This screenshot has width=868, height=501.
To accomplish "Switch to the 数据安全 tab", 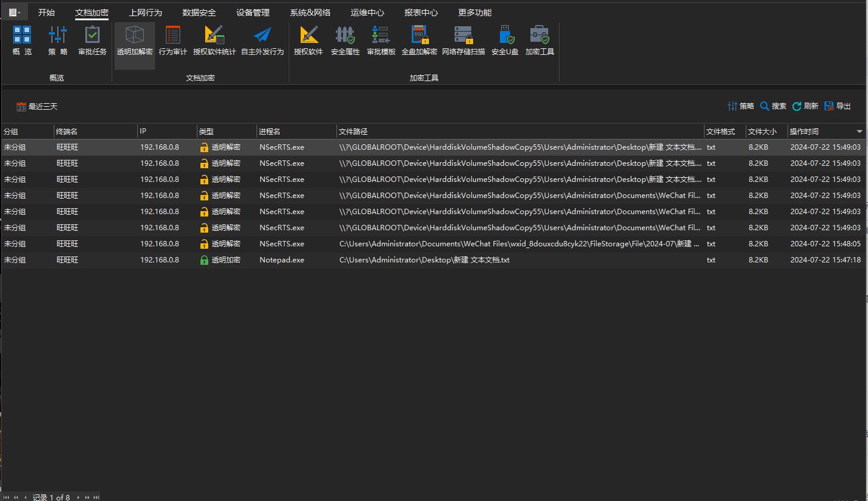I will 199,13.
